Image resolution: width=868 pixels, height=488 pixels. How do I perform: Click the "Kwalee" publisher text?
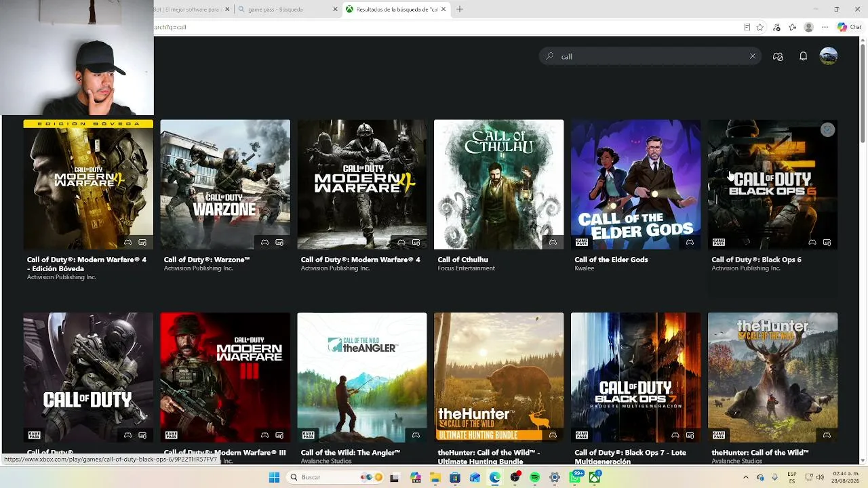(x=585, y=268)
